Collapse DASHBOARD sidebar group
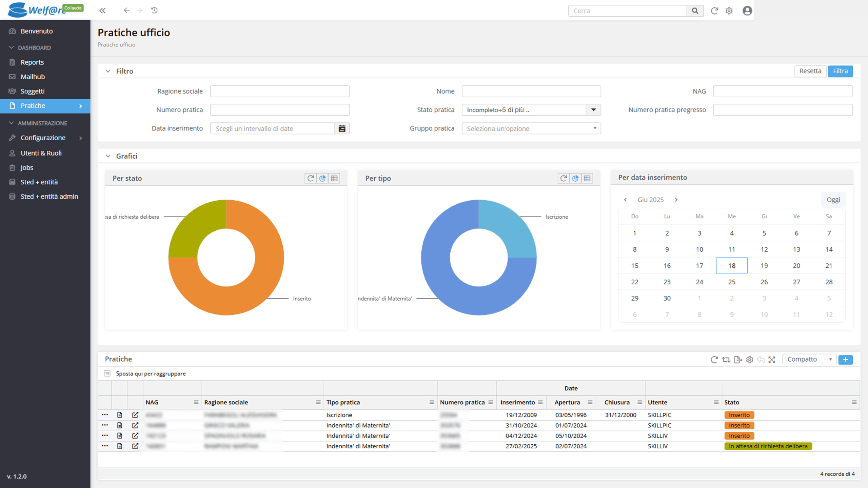Image resolution: width=868 pixels, height=488 pixels. (12, 47)
